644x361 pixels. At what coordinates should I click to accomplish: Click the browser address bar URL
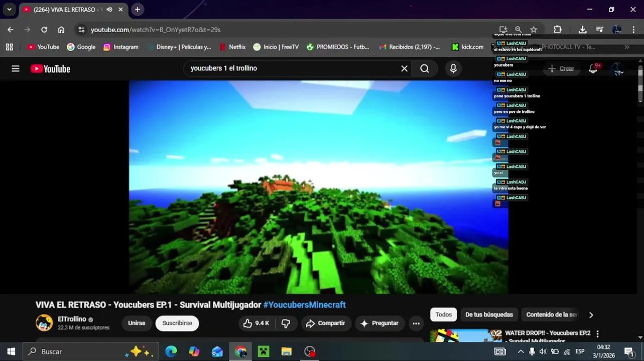(x=156, y=30)
